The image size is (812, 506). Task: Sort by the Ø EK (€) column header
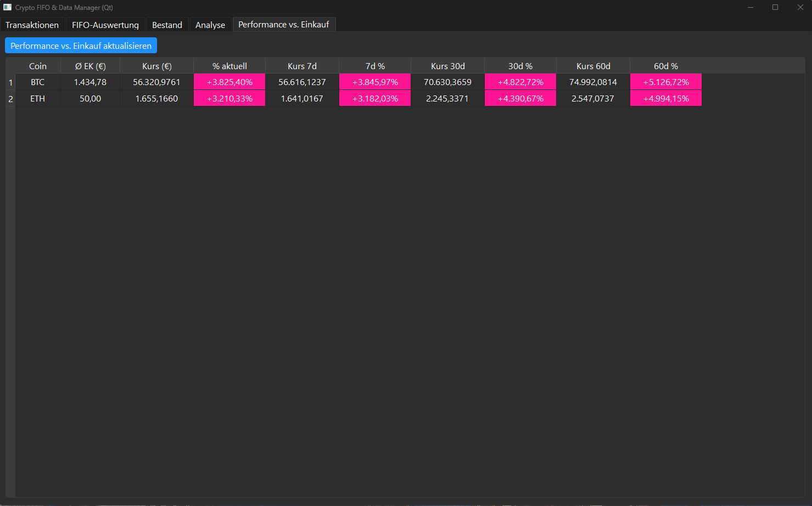[91, 66]
